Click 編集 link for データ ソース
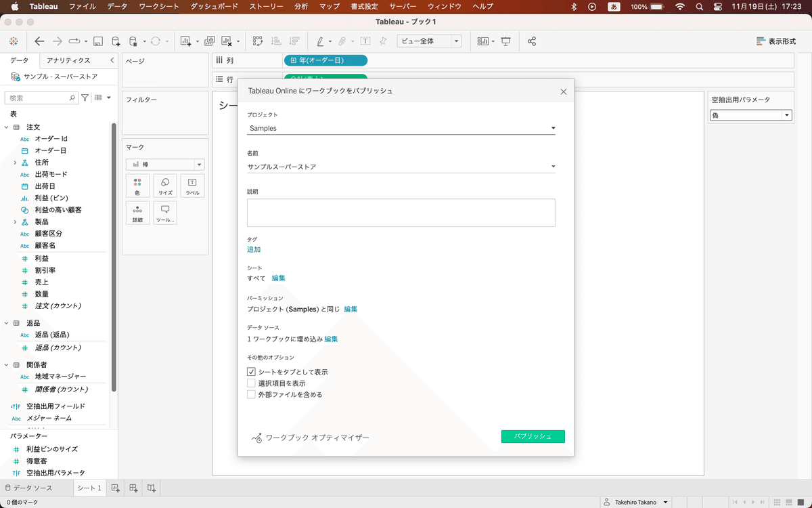This screenshot has height=508, width=812. tap(331, 339)
